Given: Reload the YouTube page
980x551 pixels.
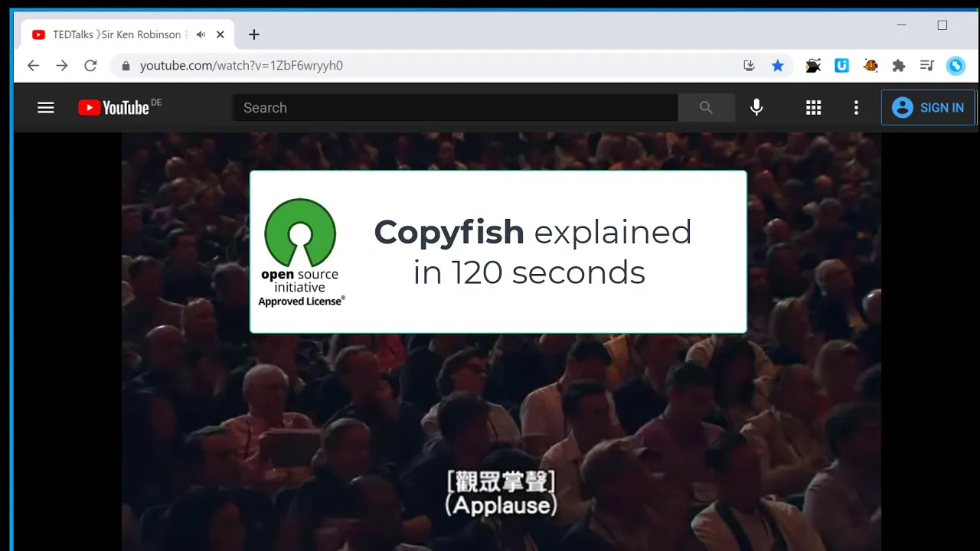Looking at the screenshot, I should 90,66.
